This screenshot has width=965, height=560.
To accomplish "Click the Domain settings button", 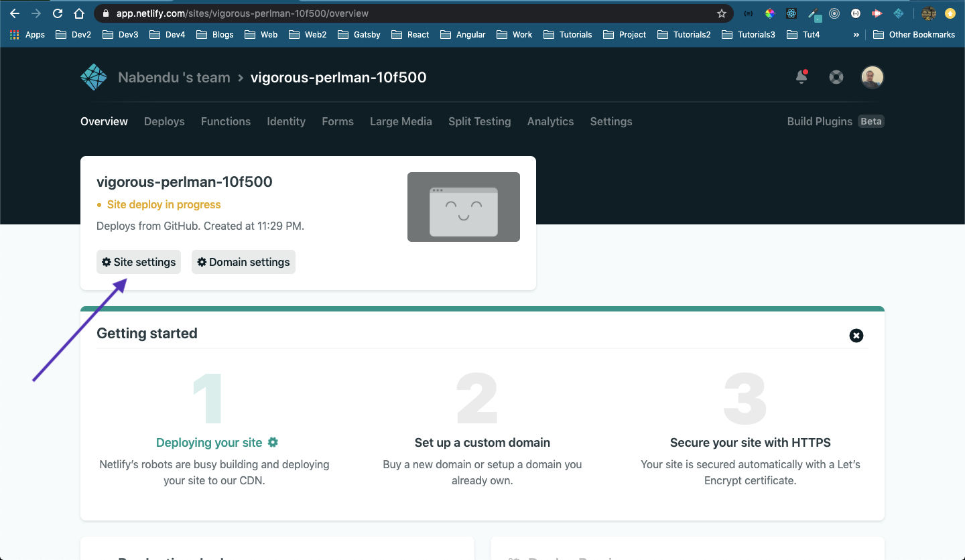I will pos(243,262).
